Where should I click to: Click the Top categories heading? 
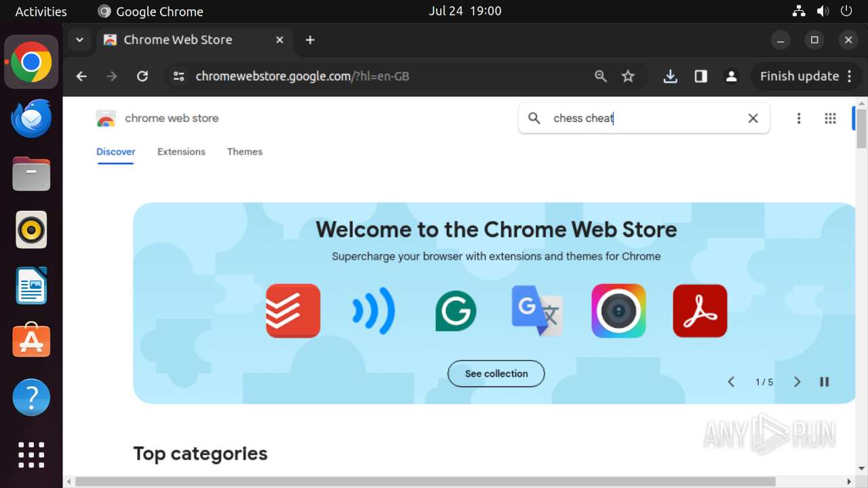tap(200, 453)
